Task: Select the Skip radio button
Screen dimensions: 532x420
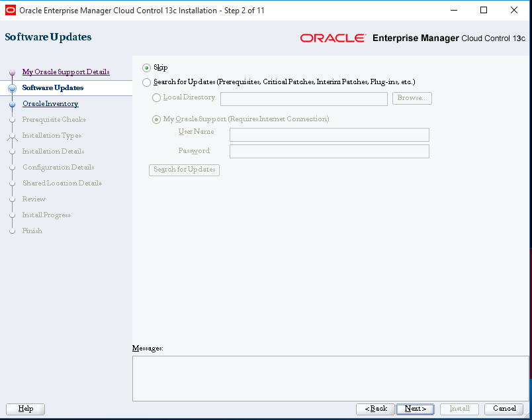Action: click(x=147, y=68)
